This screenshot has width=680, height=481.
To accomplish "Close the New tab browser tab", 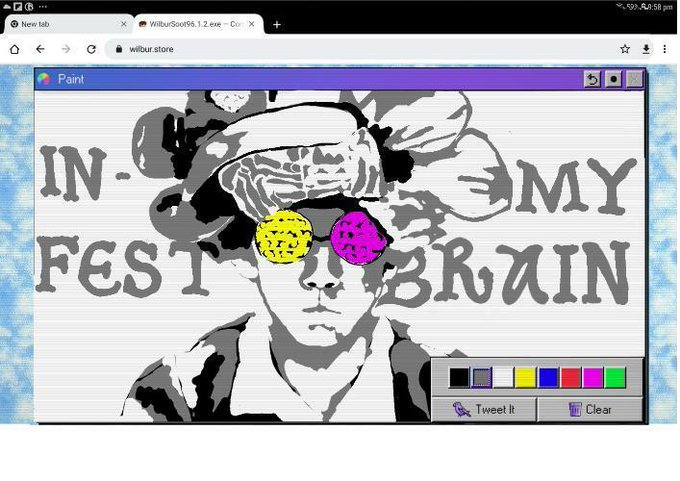I will (124, 24).
